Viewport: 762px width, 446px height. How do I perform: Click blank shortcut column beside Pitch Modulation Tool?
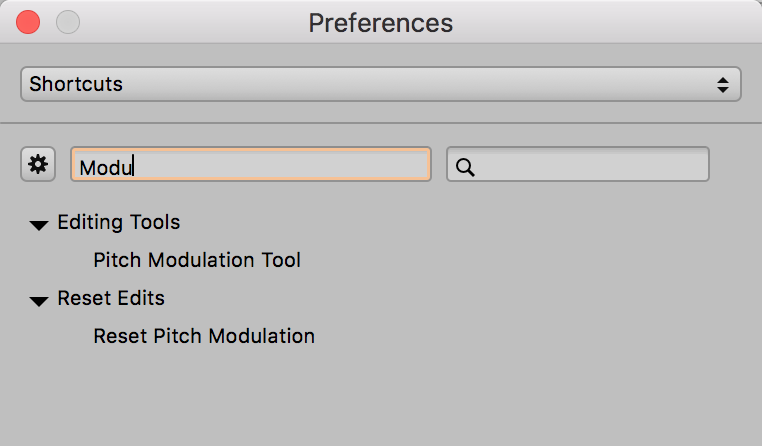tap(580, 260)
